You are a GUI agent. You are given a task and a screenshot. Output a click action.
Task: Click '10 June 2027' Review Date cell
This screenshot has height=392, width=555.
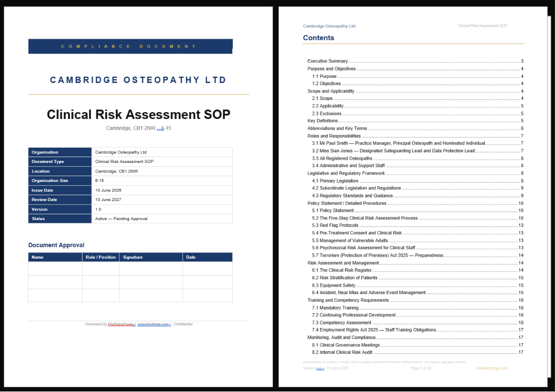(162, 200)
